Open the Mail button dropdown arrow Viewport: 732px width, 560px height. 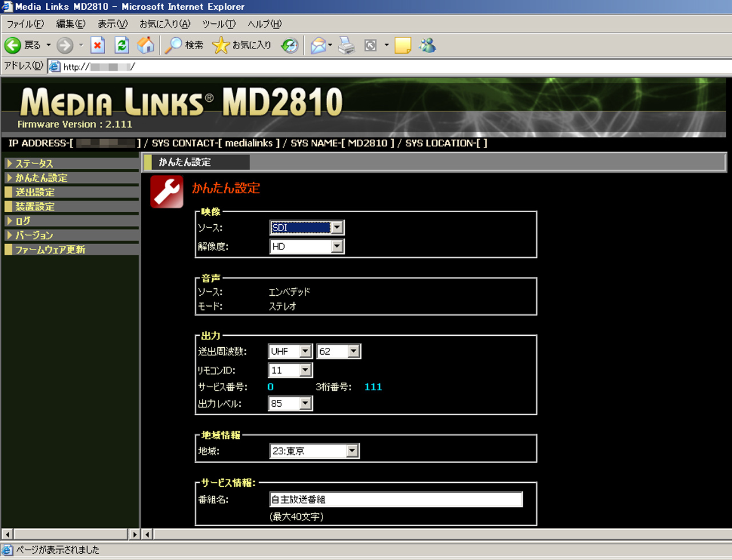click(330, 45)
